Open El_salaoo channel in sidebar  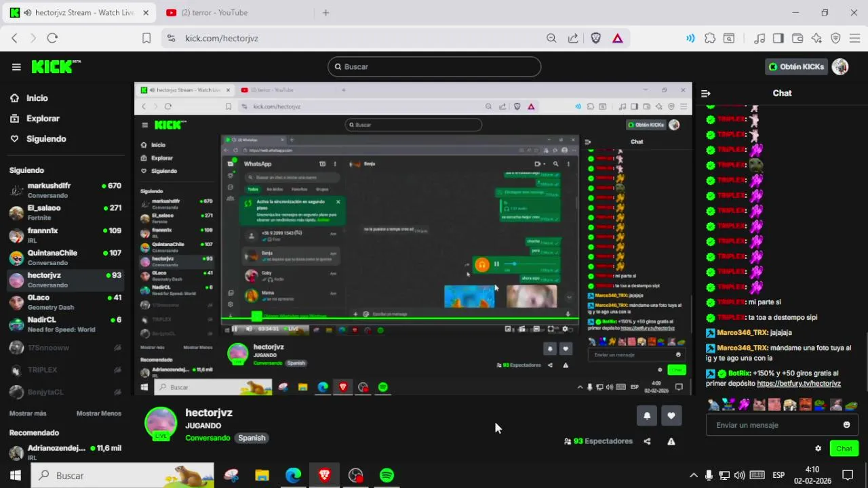tap(65, 213)
